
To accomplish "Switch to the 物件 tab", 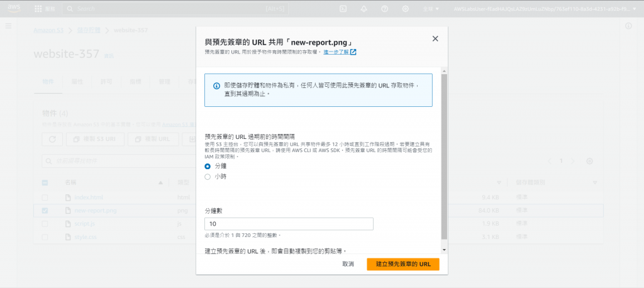I will click(x=48, y=82).
